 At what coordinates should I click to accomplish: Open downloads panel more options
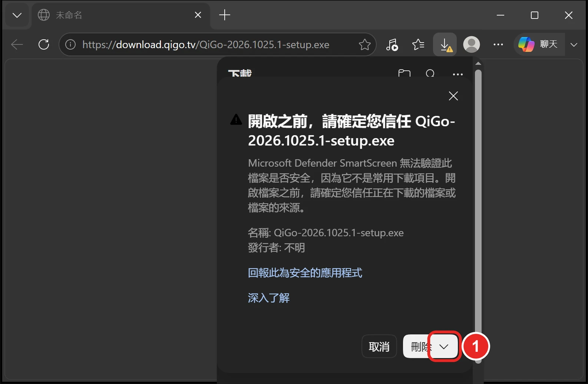tap(458, 74)
